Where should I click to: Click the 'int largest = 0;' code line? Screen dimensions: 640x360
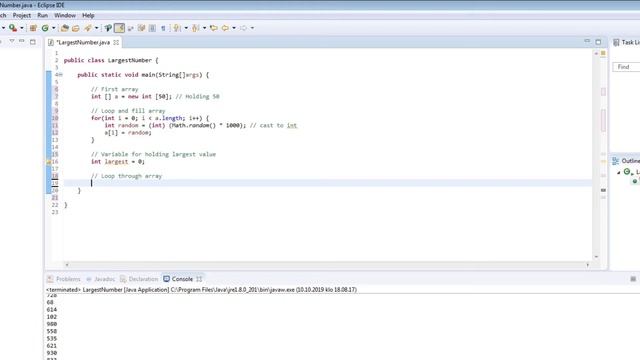coord(118,162)
